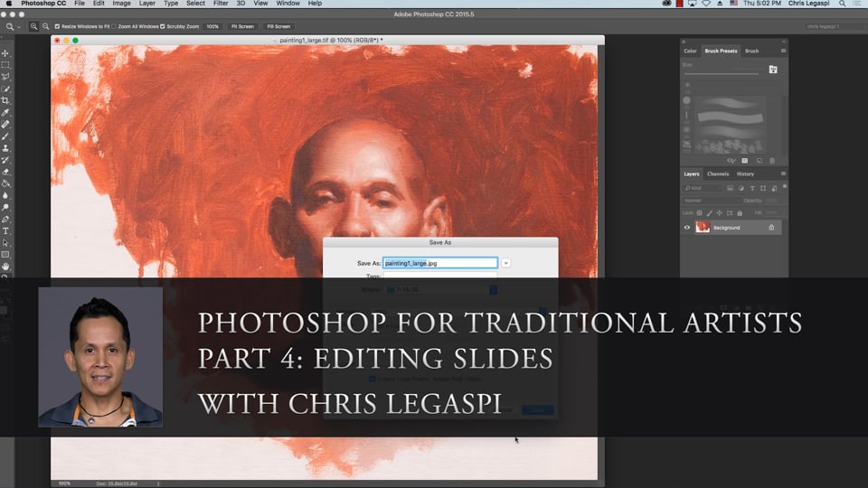Select the Pen tool
Image resolution: width=868 pixels, height=488 pixels.
click(x=5, y=219)
